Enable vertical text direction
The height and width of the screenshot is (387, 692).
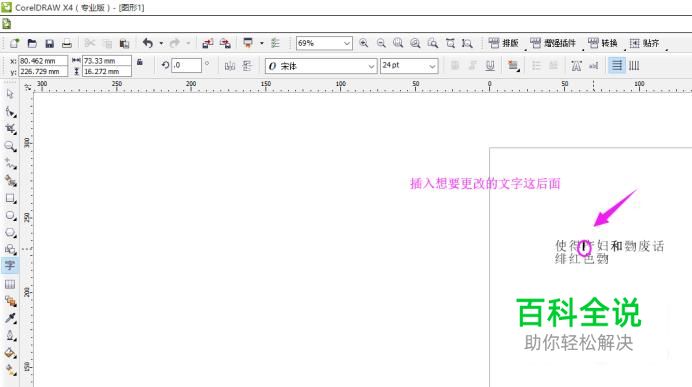[x=634, y=66]
